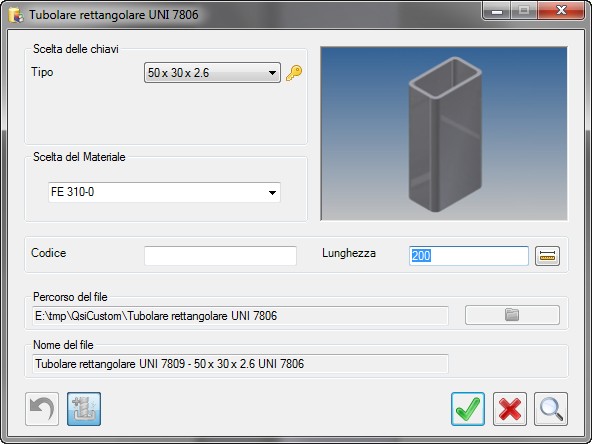The height and width of the screenshot is (444, 592).
Task: Click the 3D rectangular tube preview image
Action: click(444, 134)
